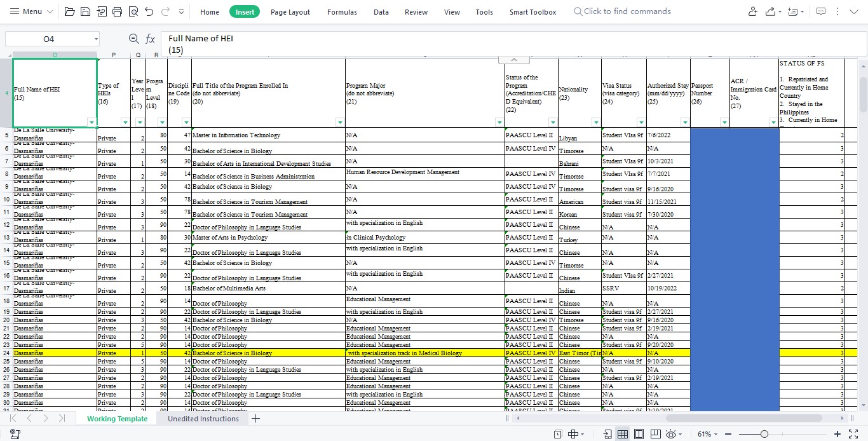The width and height of the screenshot is (868, 441).
Task: Open the filter dropdown for Full Name of HEI
Action: [x=92, y=122]
